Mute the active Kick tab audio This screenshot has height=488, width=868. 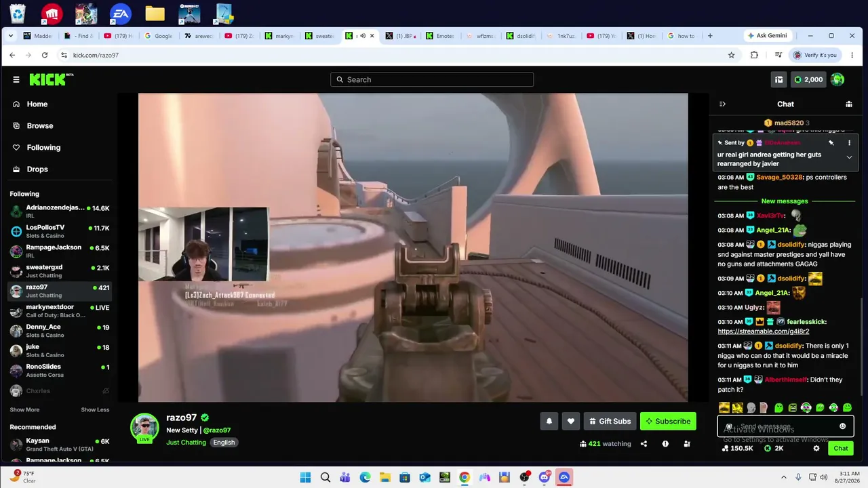coord(363,36)
